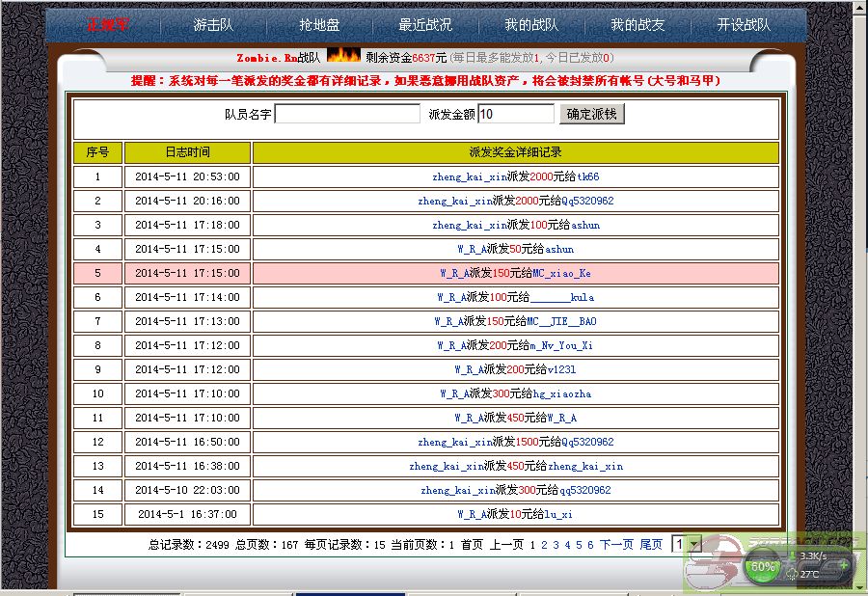The image size is (868, 596).
Task: Click the 正规军 red navigation tab
Action: (106, 25)
